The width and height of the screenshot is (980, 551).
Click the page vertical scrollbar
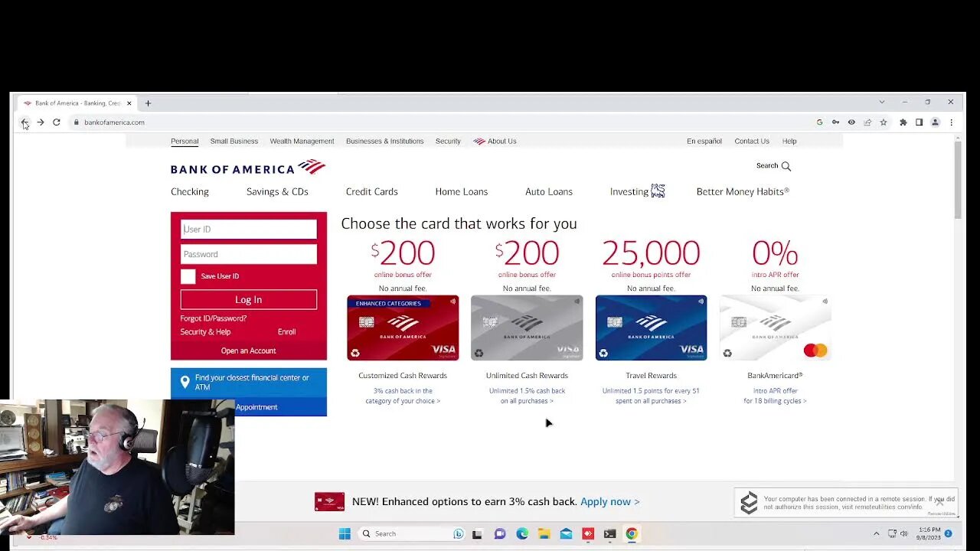pos(958,180)
